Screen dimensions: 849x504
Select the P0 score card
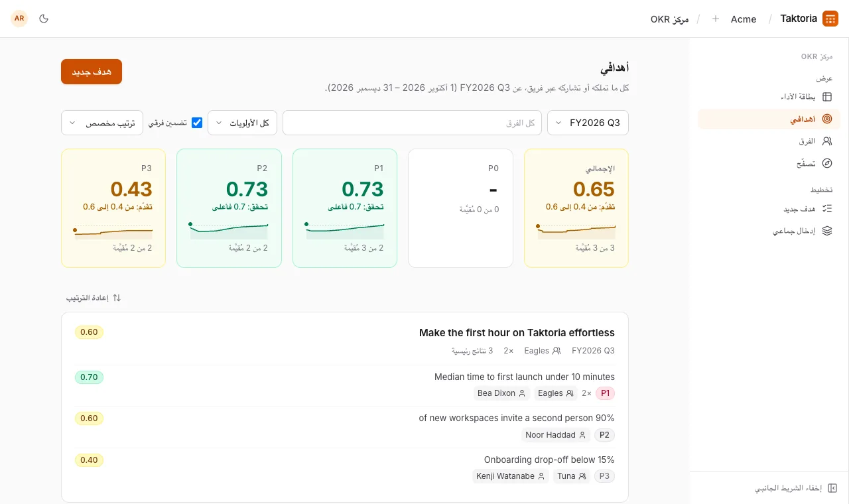[460, 208]
